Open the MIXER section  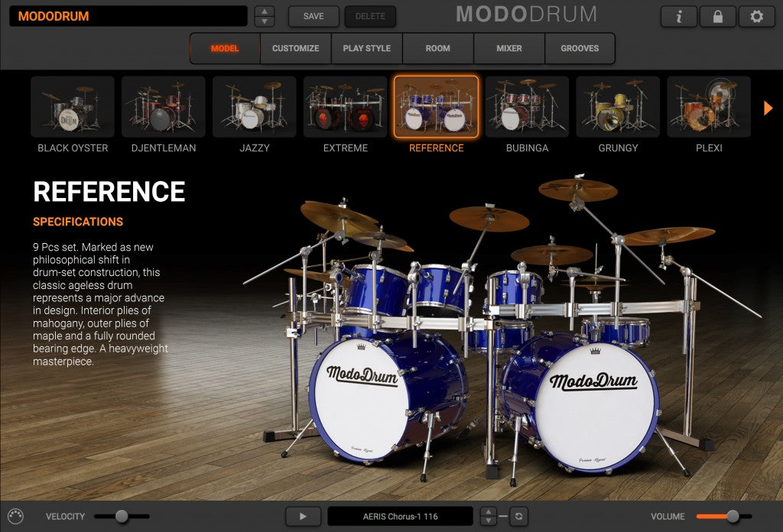point(508,48)
